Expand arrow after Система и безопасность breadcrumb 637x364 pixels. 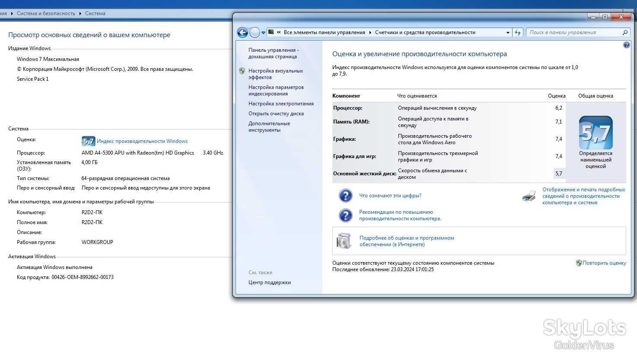pyautogui.click(x=80, y=13)
